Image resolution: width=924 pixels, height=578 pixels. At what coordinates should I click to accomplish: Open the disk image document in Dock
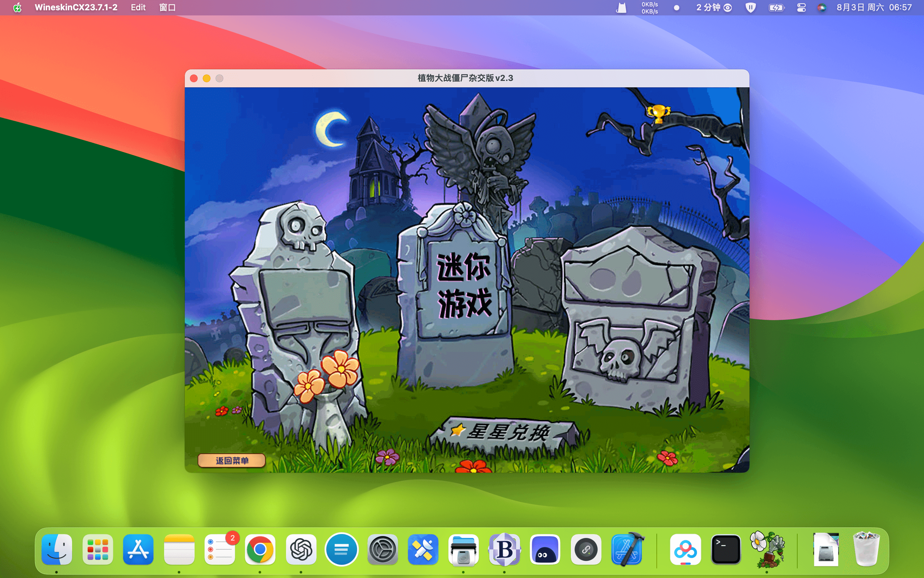pos(826,549)
